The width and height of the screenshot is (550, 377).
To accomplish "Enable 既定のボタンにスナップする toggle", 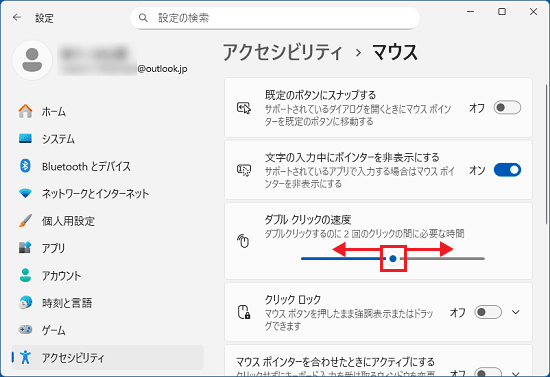I will 507,108.
